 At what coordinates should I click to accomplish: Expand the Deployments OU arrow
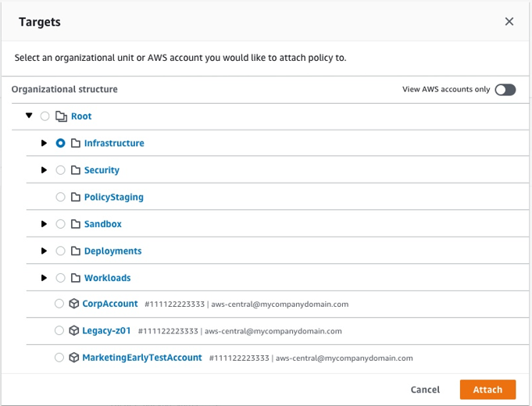44,251
